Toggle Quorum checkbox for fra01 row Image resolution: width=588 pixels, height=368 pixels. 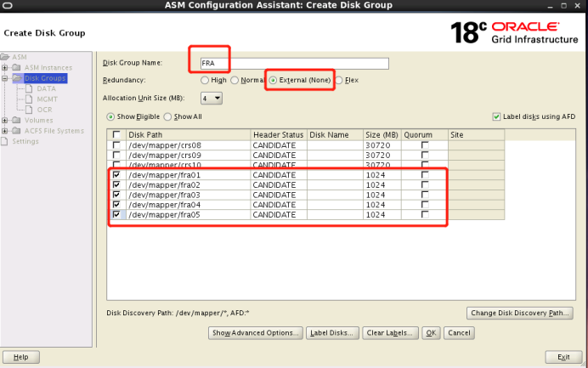[425, 175]
